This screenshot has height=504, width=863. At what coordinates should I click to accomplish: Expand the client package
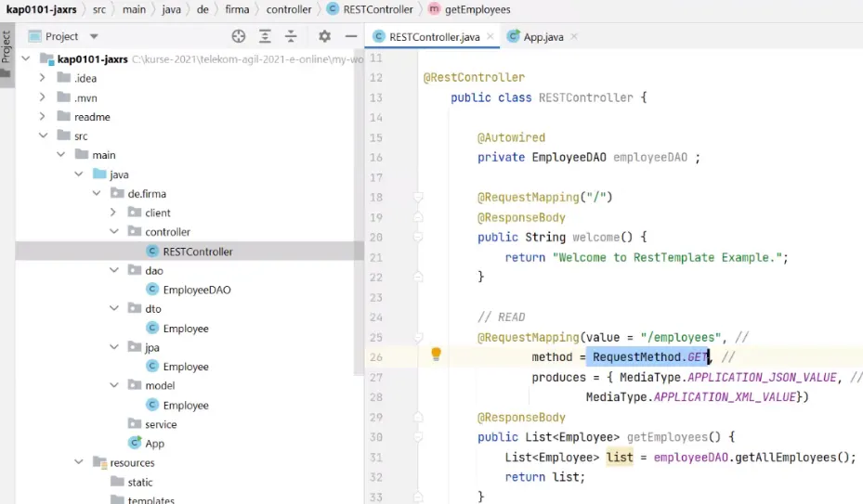[x=113, y=213]
